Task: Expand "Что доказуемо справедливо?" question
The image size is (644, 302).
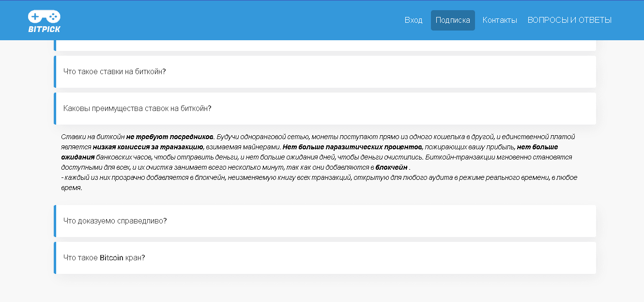Action: (115, 221)
